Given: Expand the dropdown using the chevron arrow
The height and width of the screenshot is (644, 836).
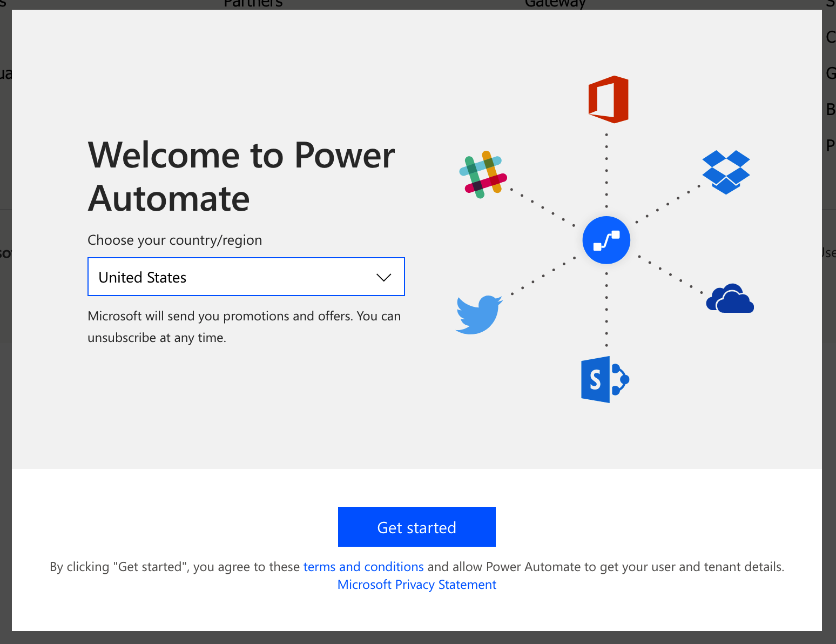Looking at the screenshot, I should click(x=383, y=277).
